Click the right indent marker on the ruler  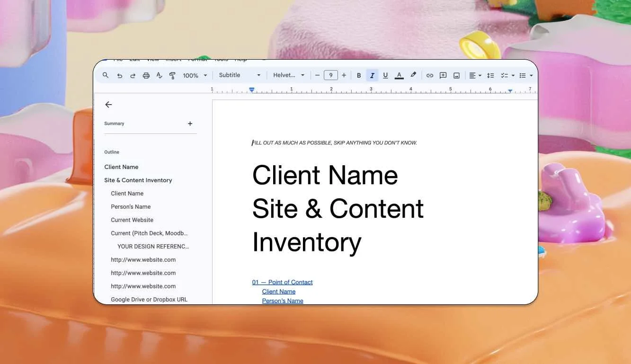click(510, 90)
